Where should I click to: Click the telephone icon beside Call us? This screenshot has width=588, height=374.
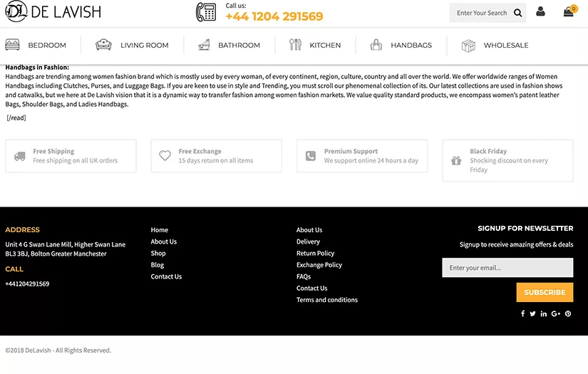click(206, 12)
